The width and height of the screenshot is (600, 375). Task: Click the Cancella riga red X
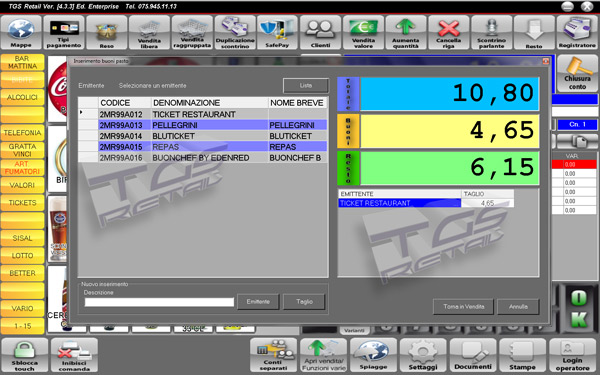pos(448,33)
